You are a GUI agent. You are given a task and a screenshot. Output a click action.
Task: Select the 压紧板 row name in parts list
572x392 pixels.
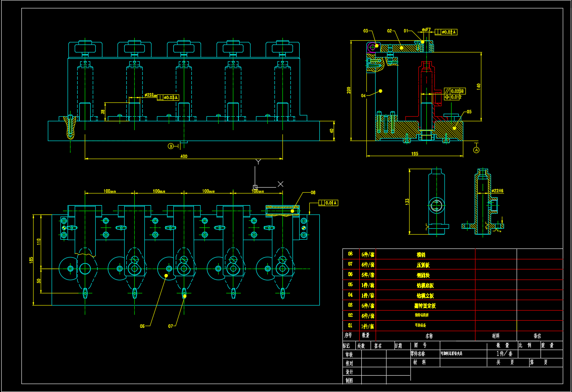(423, 265)
